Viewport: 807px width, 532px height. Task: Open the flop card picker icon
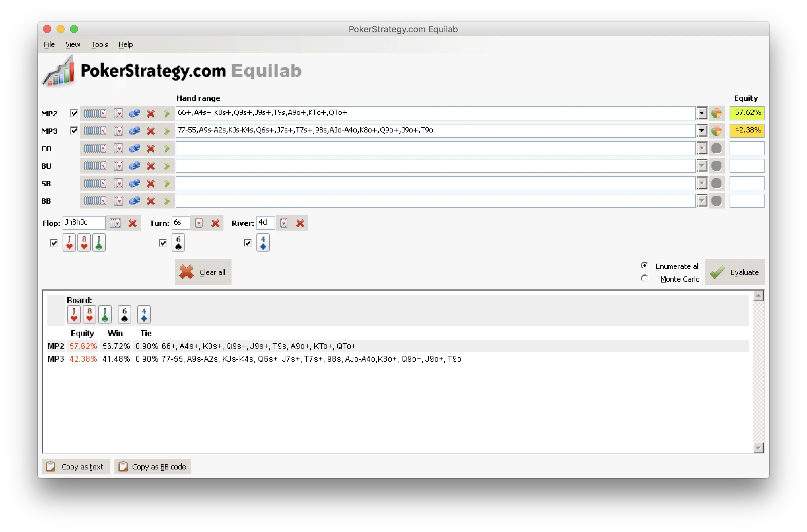coord(115,223)
